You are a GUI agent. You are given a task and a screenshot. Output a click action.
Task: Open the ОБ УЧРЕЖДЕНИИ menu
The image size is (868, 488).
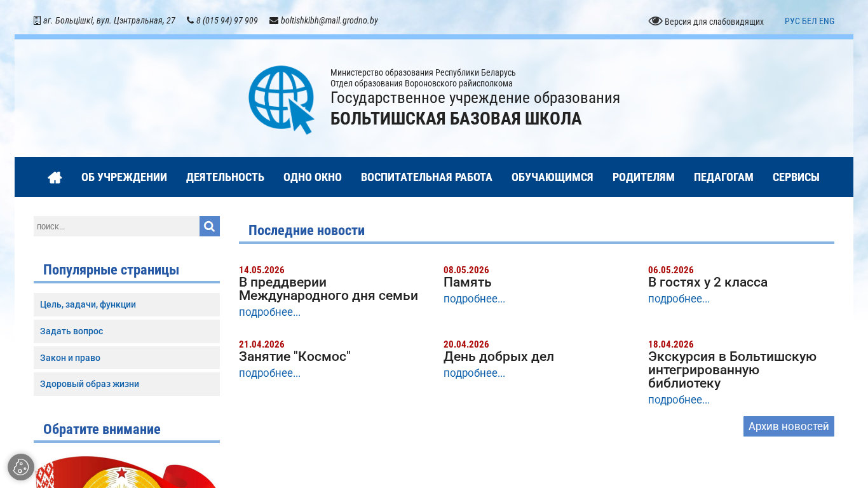tap(124, 177)
